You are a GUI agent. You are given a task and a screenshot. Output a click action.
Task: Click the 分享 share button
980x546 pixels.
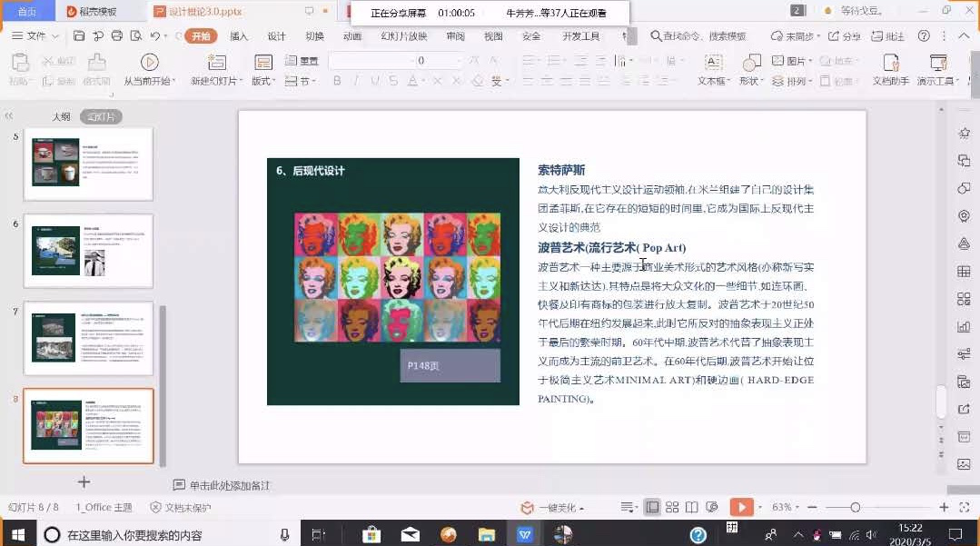click(x=845, y=36)
